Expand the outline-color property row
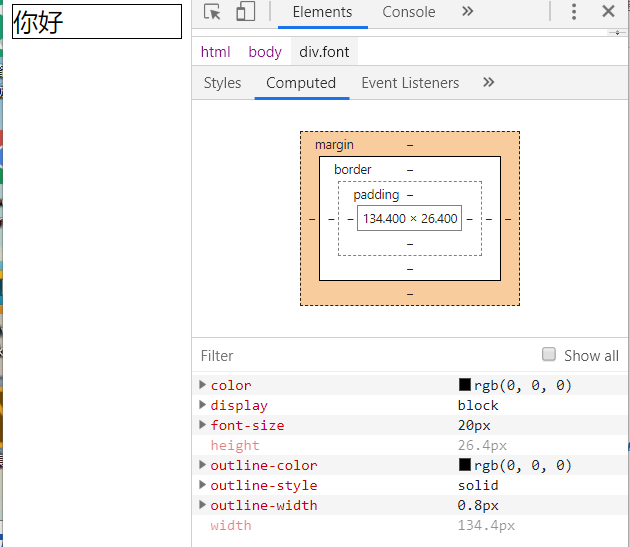The image size is (630, 547). point(202,465)
